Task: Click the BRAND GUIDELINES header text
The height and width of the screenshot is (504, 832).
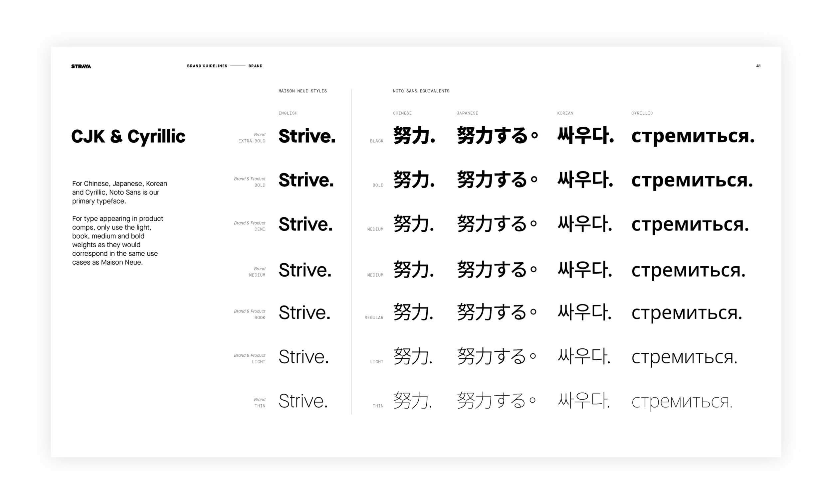Action: pyautogui.click(x=207, y=66)
